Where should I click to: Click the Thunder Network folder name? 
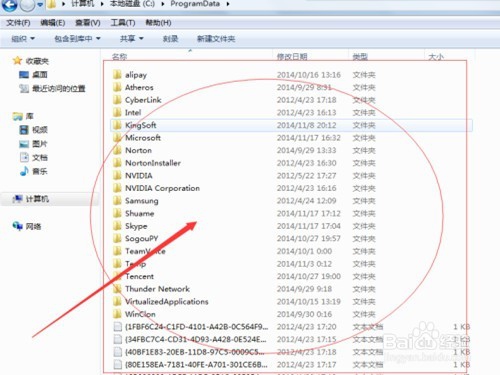[x=157, y=289]
